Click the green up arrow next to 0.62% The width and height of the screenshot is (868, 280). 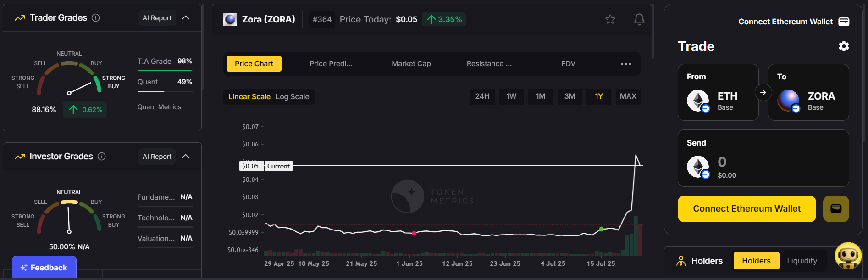coord(73,110)
